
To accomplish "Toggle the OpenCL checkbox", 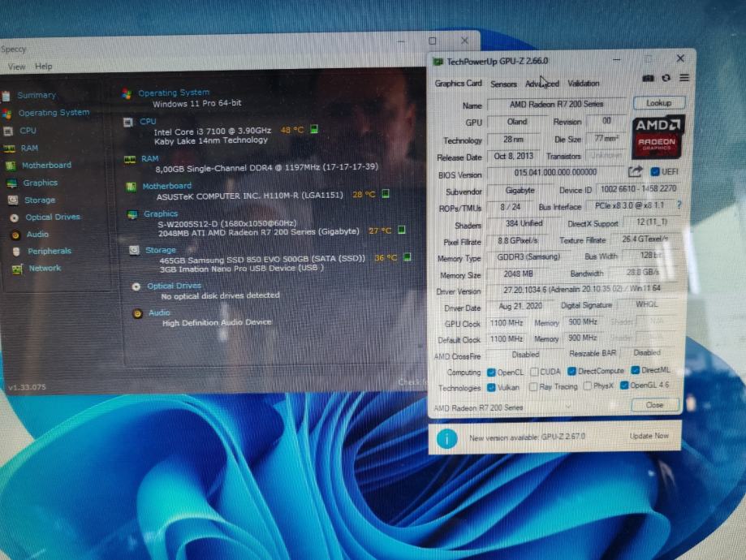I will tap(491, 372).
